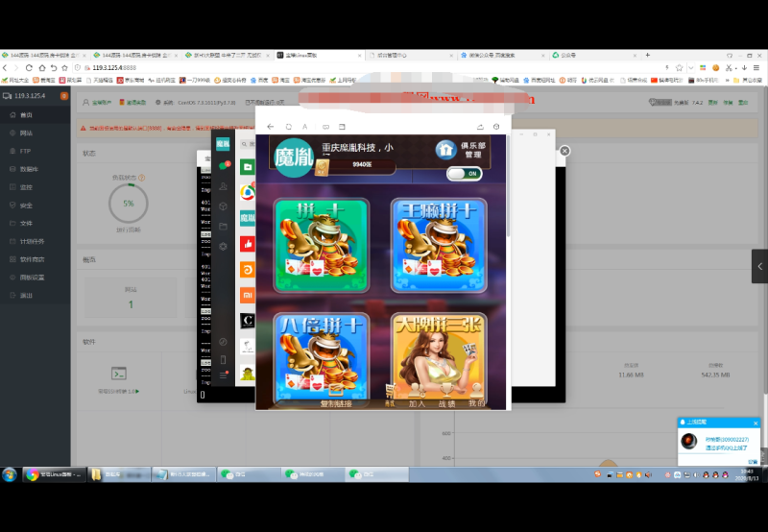Click the 复制链接 copy link button
This screenshot has height=532, width=768.
tap(336, 402)
